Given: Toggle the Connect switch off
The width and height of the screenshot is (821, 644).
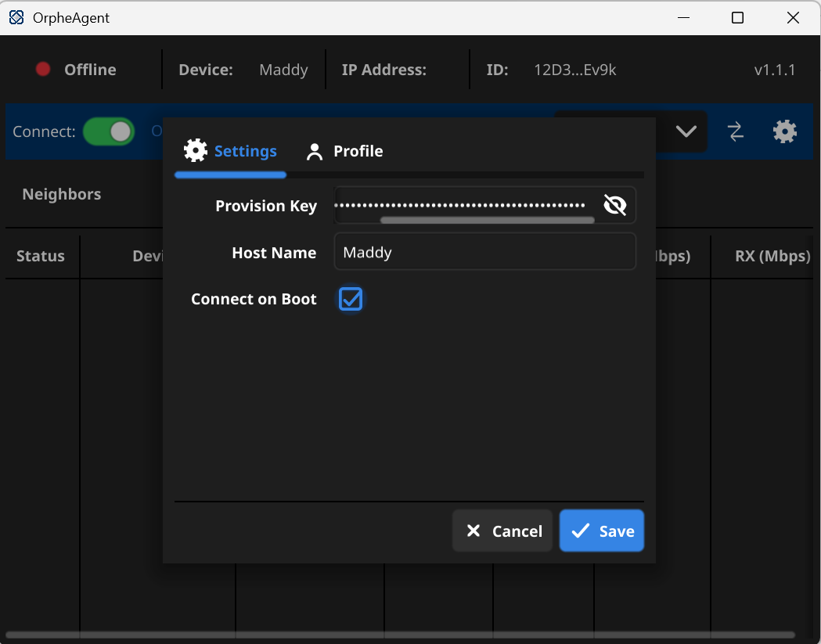Looking at the screenshot, I should (109, 131).
